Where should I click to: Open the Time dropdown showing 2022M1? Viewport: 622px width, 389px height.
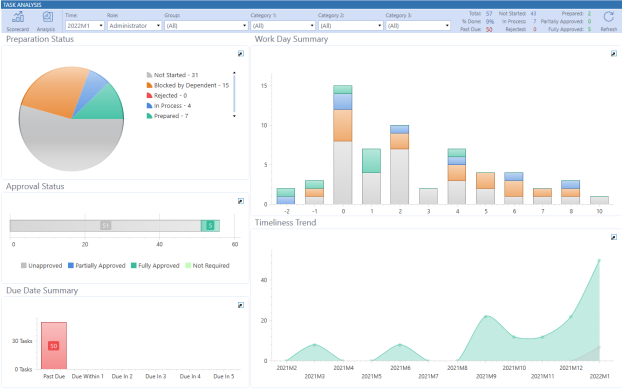(85, 25)
